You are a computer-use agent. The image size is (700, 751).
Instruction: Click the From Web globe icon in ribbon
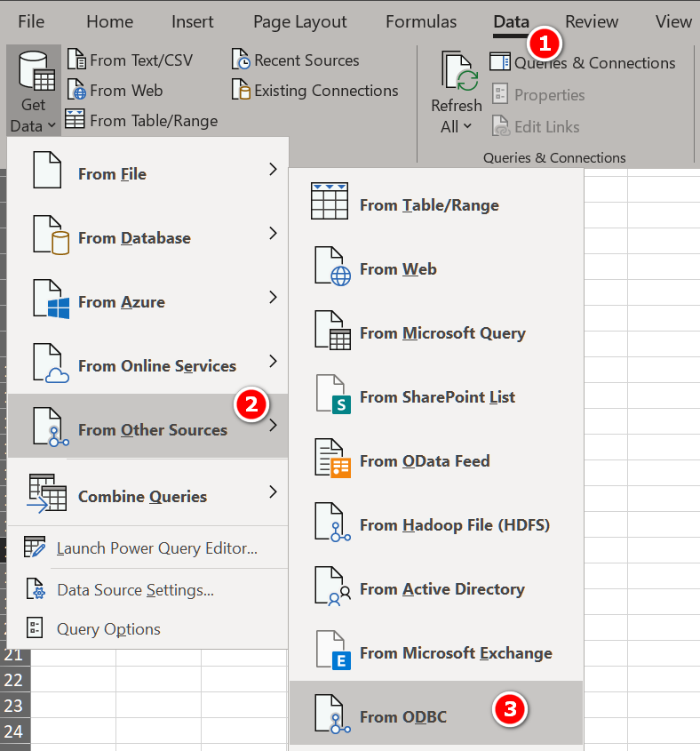tap(76, 90)
